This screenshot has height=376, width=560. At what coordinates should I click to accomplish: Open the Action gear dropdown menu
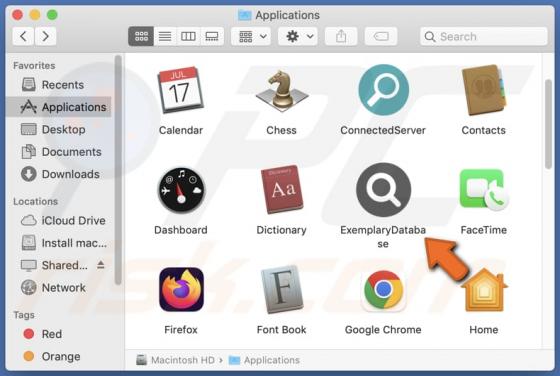click(x=298, y=36)
